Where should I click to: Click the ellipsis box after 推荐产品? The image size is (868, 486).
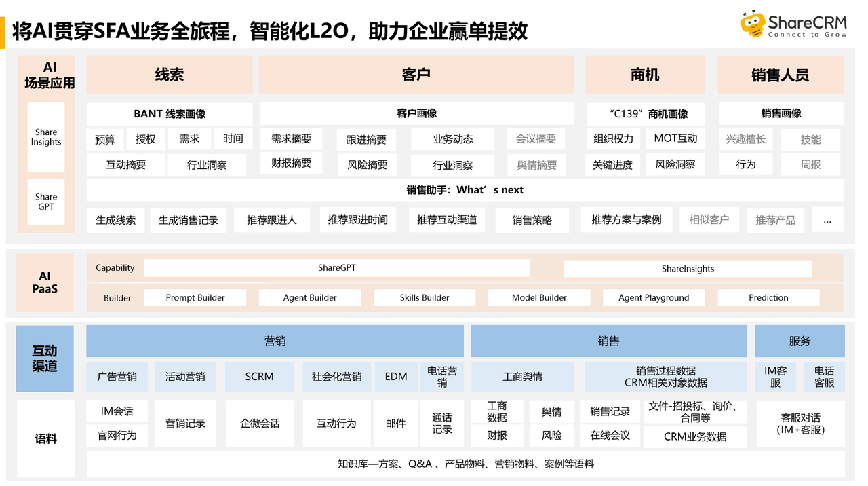pos(827,219)
